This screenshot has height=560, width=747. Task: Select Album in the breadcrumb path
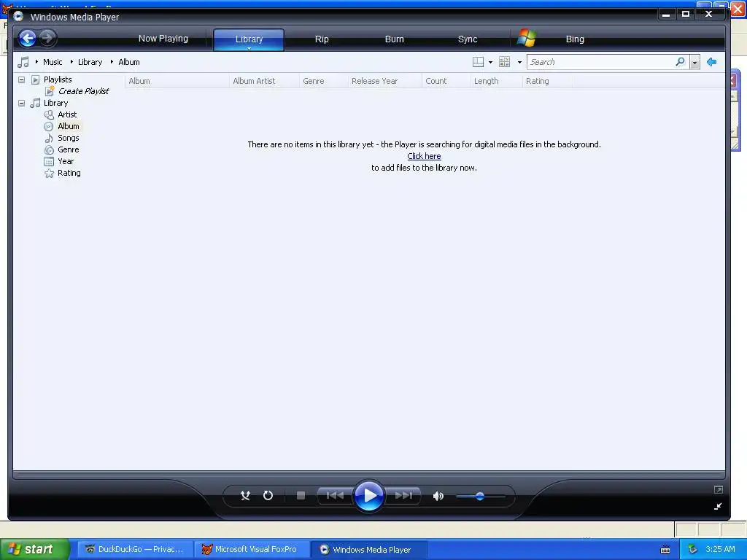point(128,62)
